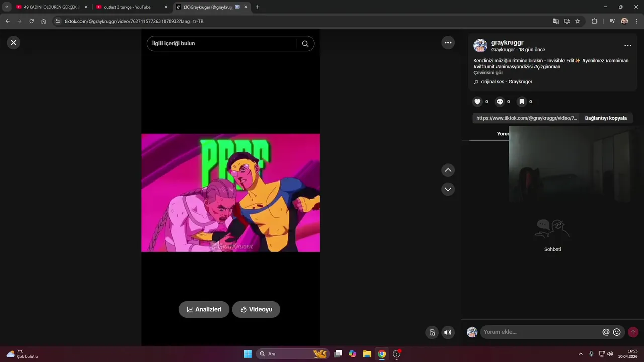Click the search magnifier in TikTok search bar
644x362 pixels.
click(305, 44)
